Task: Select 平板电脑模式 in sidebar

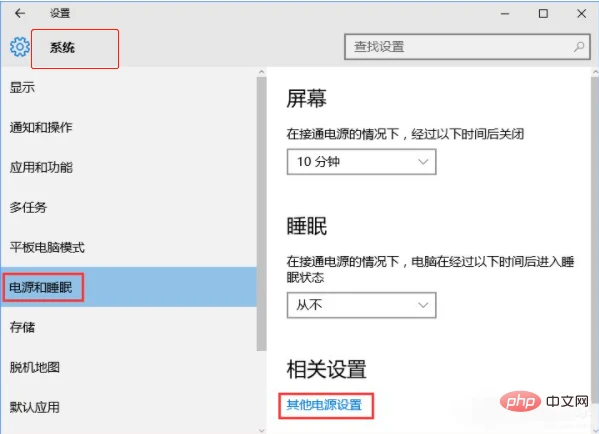Action: pos(128,247)
